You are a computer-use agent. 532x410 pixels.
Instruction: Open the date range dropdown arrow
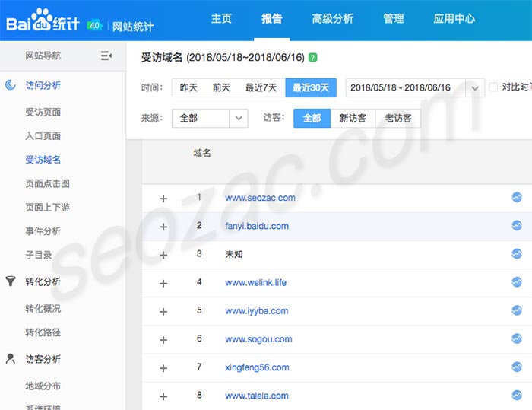[x=476, y=88]
